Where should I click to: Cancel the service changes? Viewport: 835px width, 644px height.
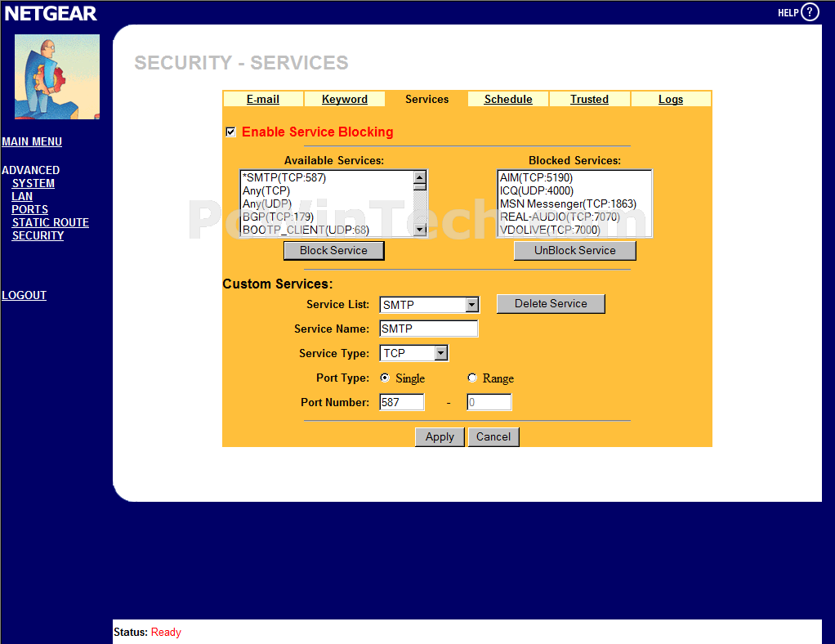pyautogui.click(x=493, y=436)
